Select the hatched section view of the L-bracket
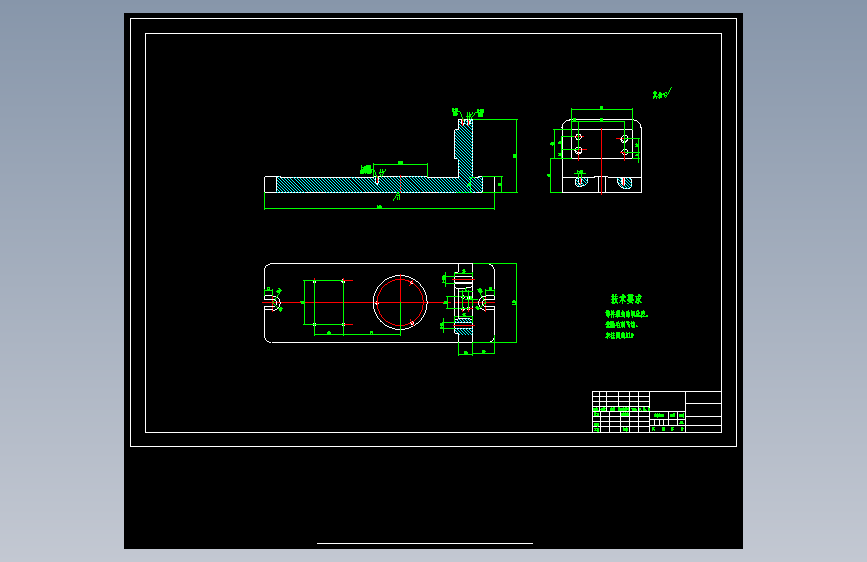This screenshot has width=867, height=562. coord(379,157)
